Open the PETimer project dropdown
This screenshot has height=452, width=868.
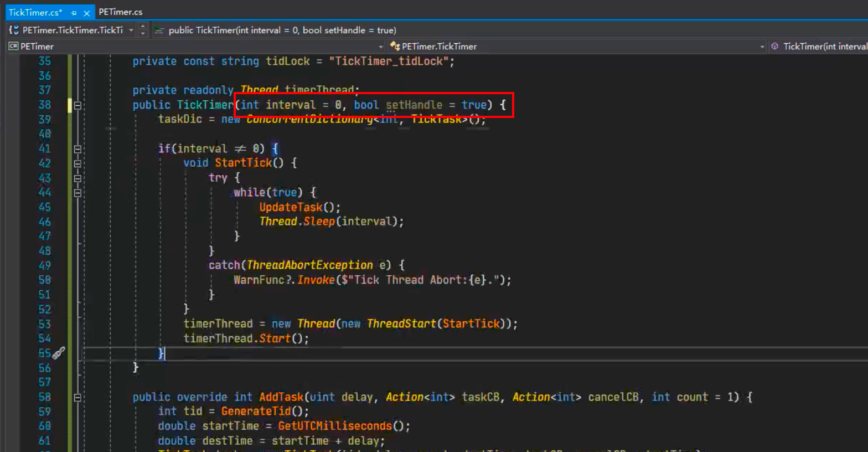380,47
